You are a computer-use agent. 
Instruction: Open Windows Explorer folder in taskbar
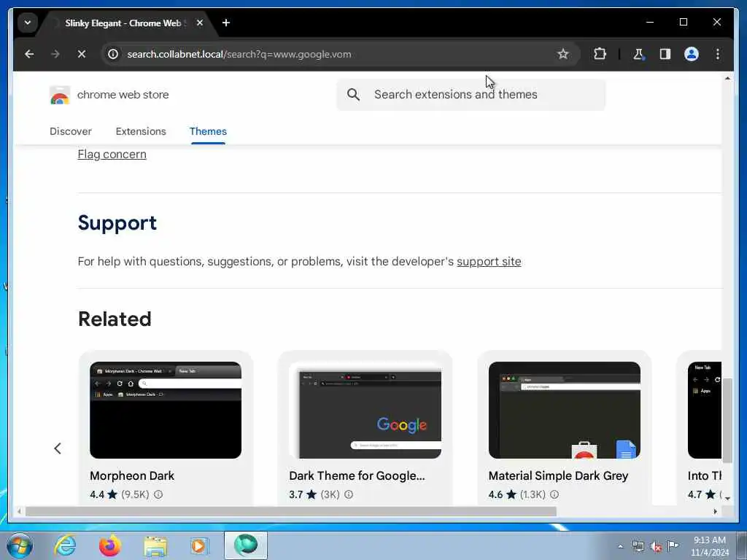coord(155,545)
